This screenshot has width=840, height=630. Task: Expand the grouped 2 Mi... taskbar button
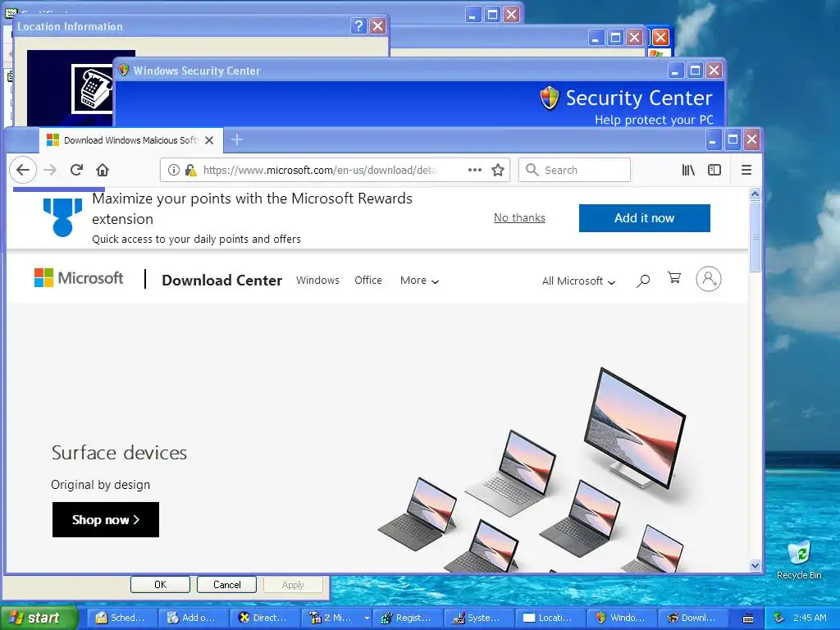(x=337, y=618)
